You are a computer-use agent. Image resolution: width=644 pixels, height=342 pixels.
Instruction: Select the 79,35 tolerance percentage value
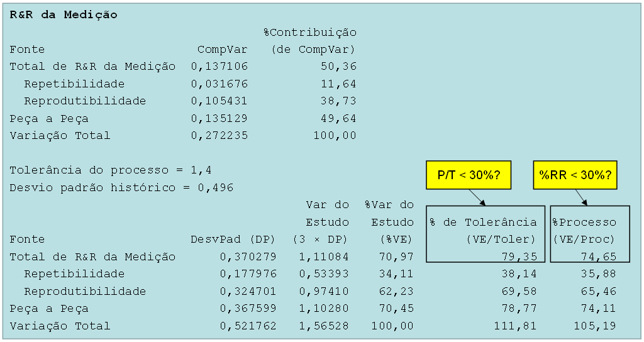point(519,256)
